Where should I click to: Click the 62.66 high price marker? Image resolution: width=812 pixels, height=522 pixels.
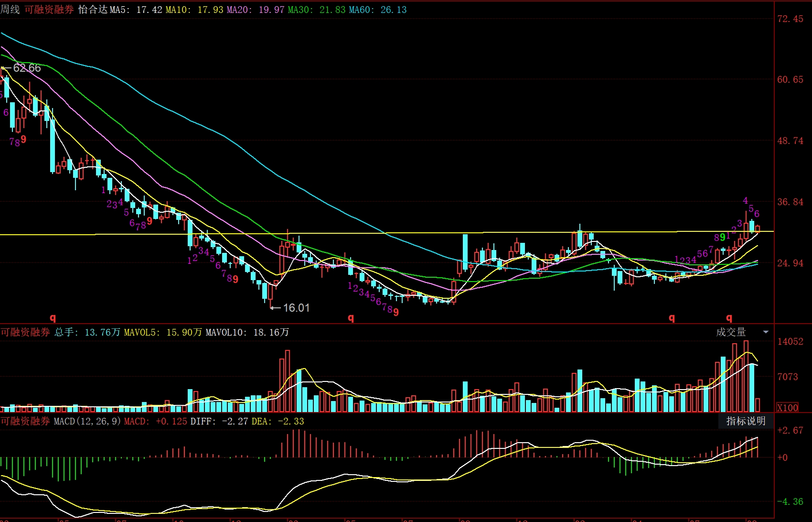(x=27, y=68)
